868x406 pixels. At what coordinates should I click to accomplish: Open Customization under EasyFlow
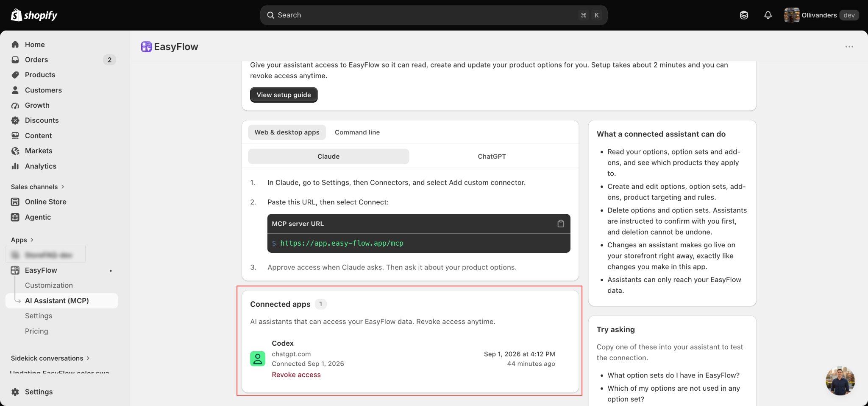(49, 286)
